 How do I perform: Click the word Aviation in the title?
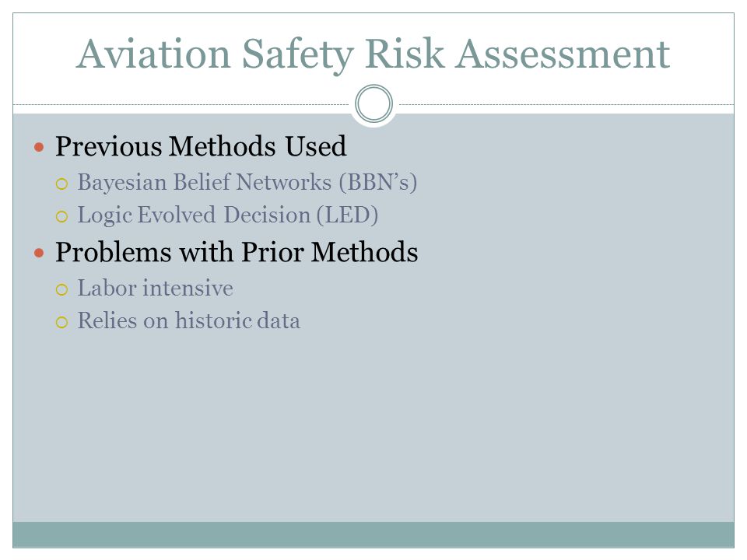(x=153, y=54)
